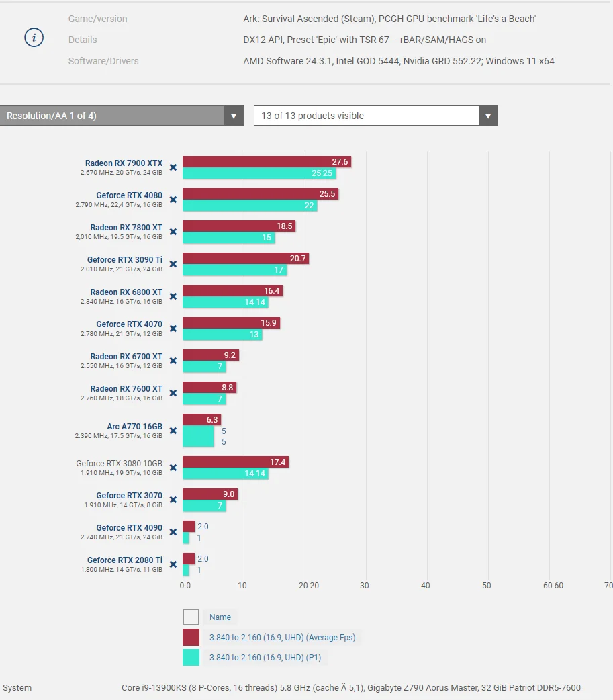613x700 pixels.
Task: Open the Geforce RTX 4090 product link
Action: tap(130, 527)
